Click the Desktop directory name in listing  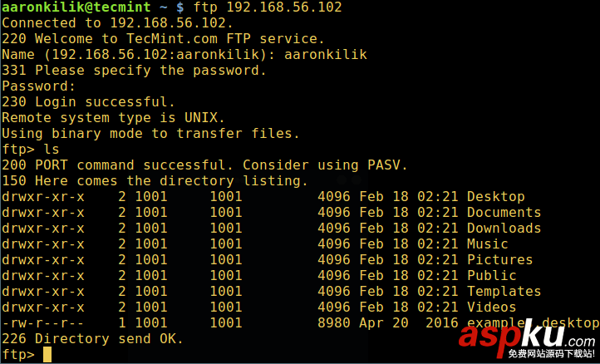495,197
